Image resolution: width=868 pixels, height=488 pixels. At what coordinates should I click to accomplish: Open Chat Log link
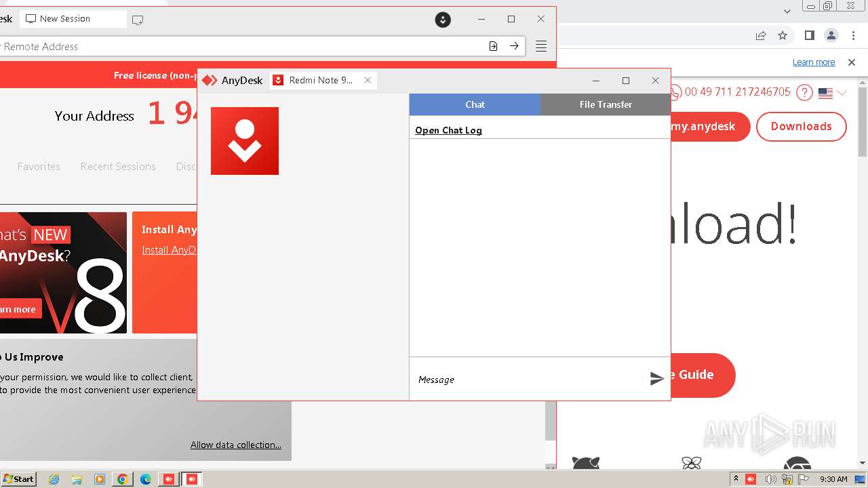(448, 130)
